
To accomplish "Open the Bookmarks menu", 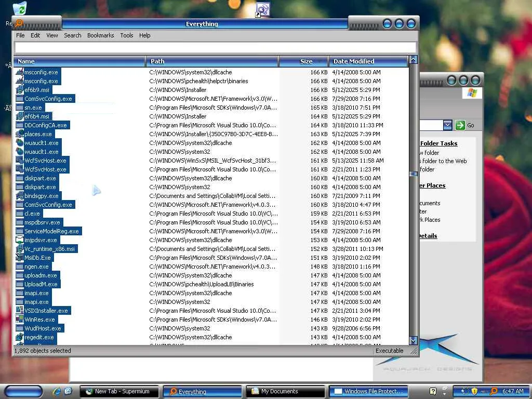I will (x=100, y=35).
